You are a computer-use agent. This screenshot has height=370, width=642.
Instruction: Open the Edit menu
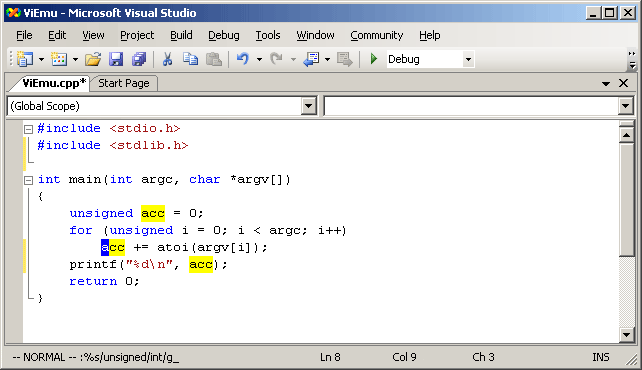(x=57, y=36)
